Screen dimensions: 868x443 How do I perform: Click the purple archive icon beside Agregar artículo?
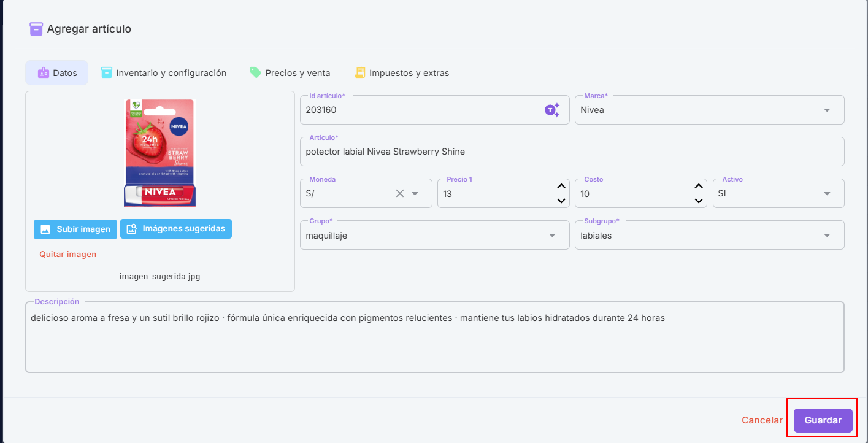coord(36,29)
